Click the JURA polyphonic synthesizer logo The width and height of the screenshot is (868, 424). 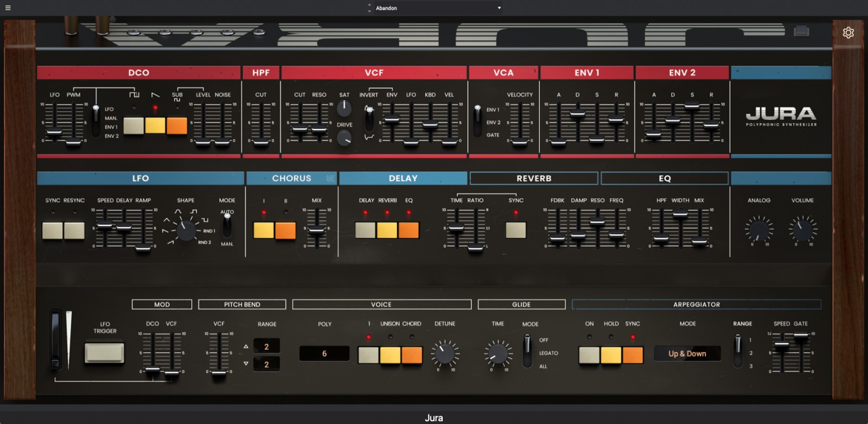click(x=781, y=116)
